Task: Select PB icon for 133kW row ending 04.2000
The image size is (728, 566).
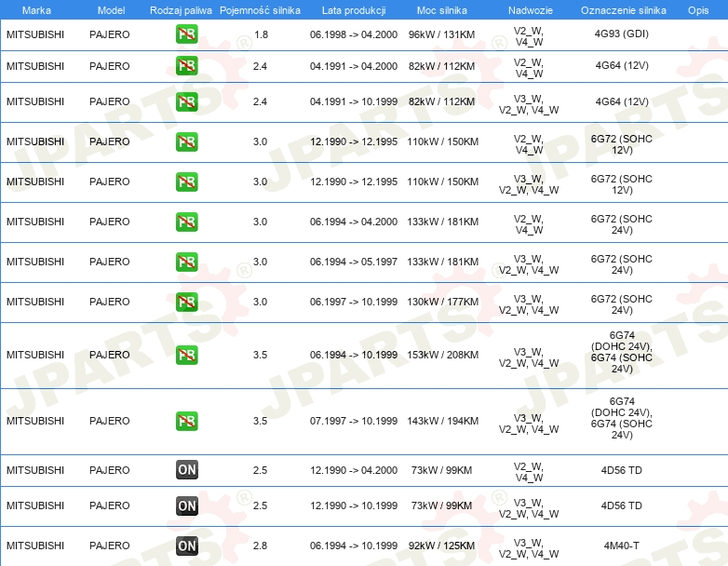Action: pos(186,222)
